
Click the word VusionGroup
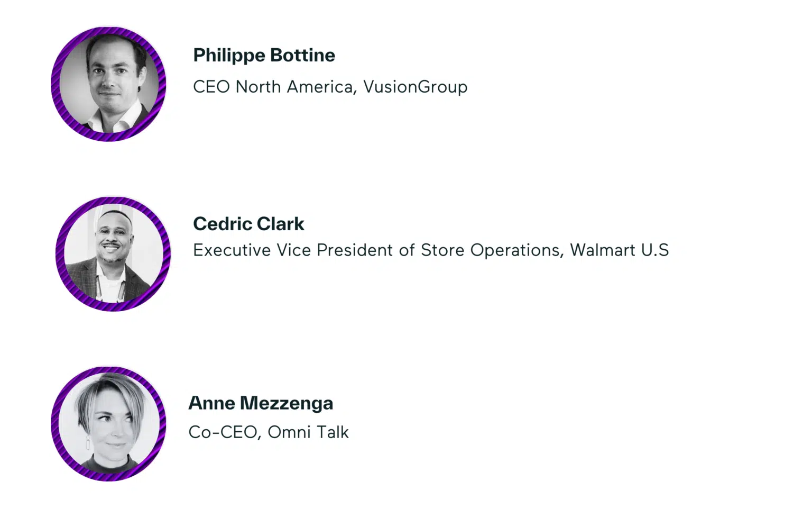pyautogui.click(x=415, y=87)
